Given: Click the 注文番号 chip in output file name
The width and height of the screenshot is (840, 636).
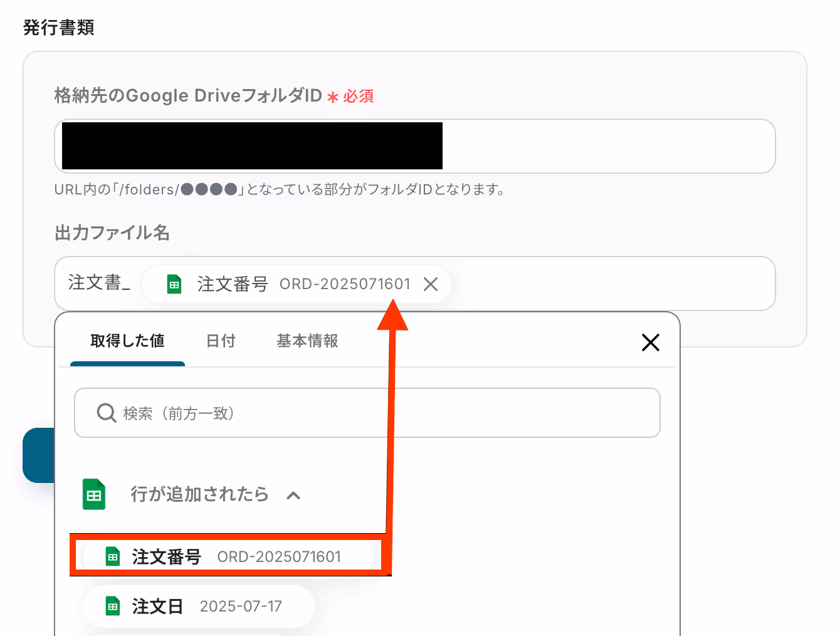Looking at the screenshot, I should coord(296,284).
